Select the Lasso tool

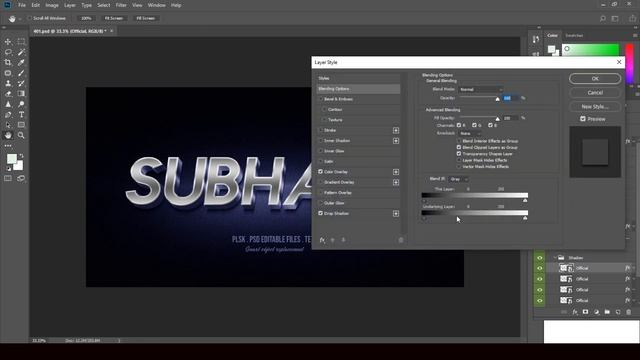pyautogui.click(x=8, y=52)
